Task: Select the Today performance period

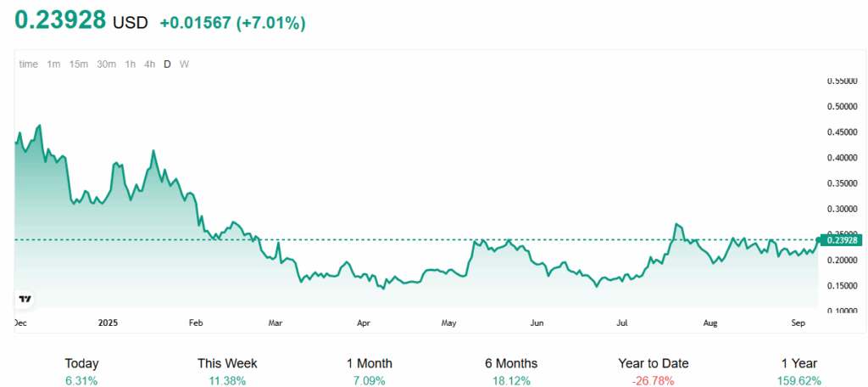Action: click(81, 371)
